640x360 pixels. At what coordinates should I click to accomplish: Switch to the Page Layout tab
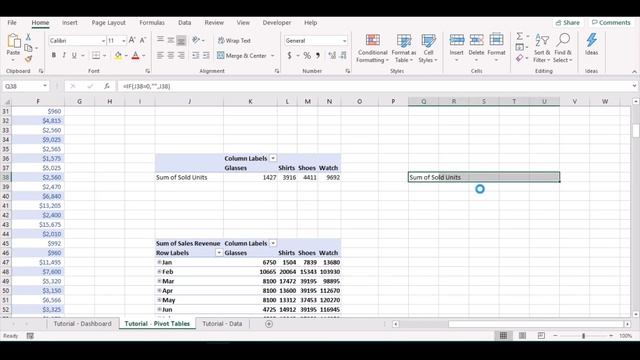pyautogui.click(x=109, y=22)
